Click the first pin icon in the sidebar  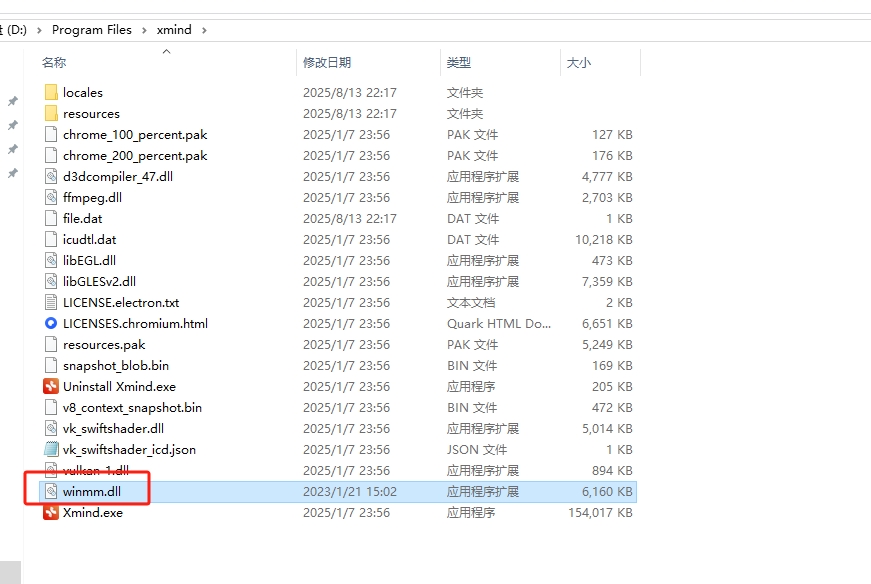(12, 101)
